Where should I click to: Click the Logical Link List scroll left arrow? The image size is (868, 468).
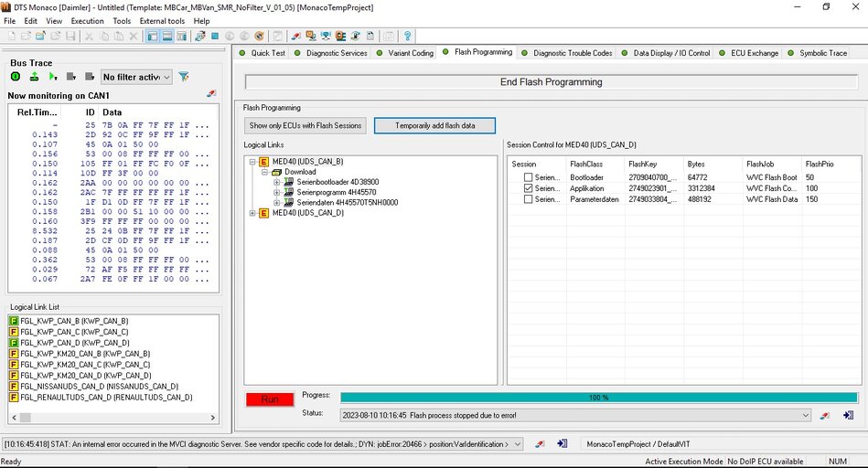point(14,418)
